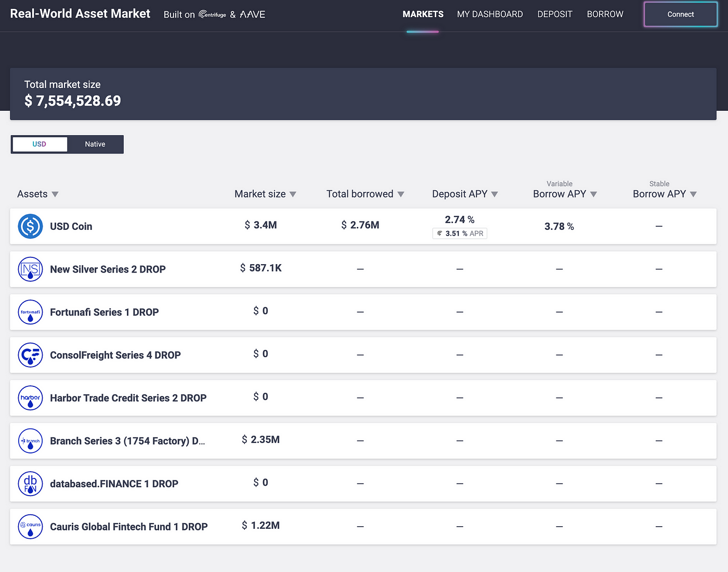728x572 pixels.
Task: Open the MARKETS tab
Action: 423,14
